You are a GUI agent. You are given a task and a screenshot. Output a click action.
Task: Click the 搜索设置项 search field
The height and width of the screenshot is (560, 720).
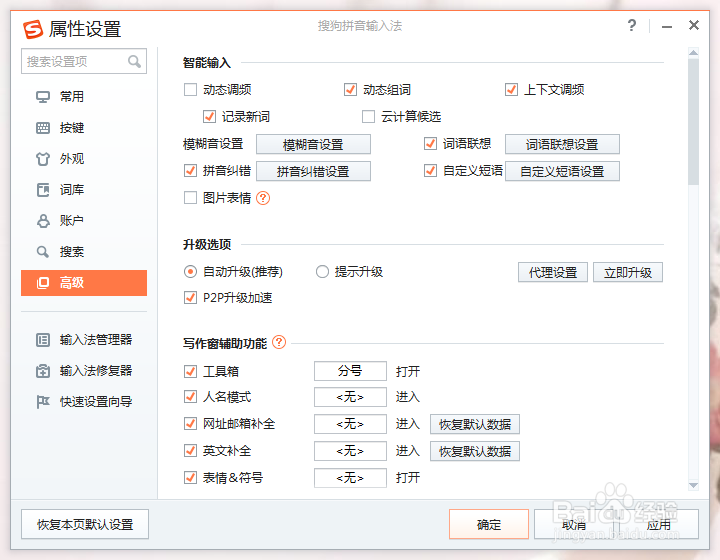click(84, 61)
